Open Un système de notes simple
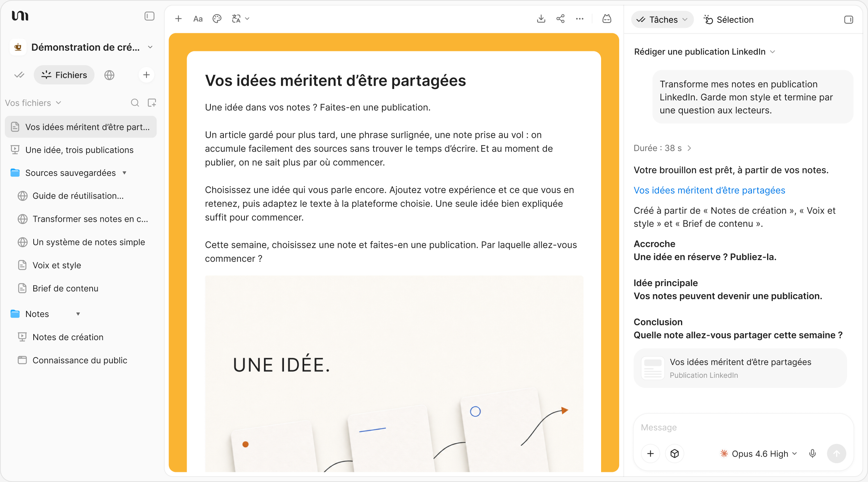868x482 pixels. click(x=81, y=242)
